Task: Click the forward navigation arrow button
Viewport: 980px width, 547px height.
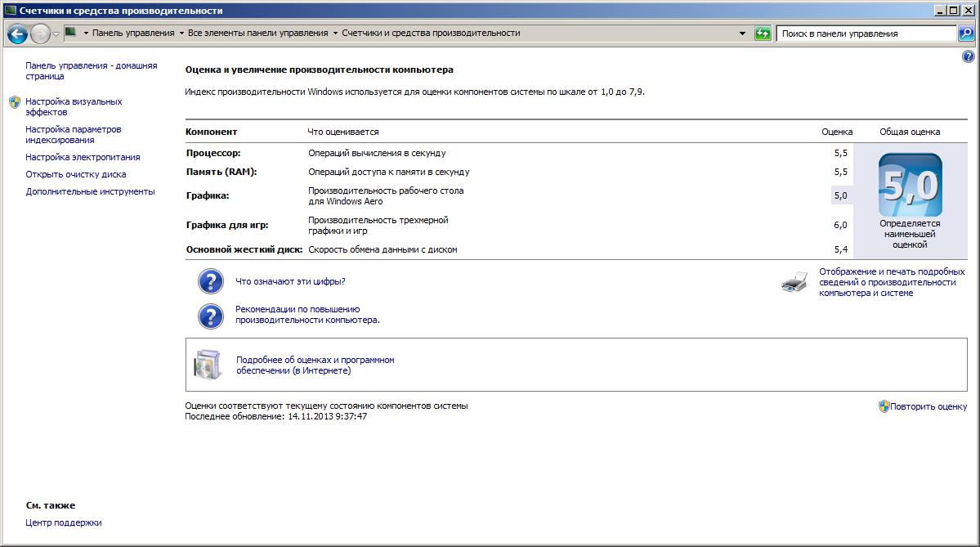Action: point(40,34)
